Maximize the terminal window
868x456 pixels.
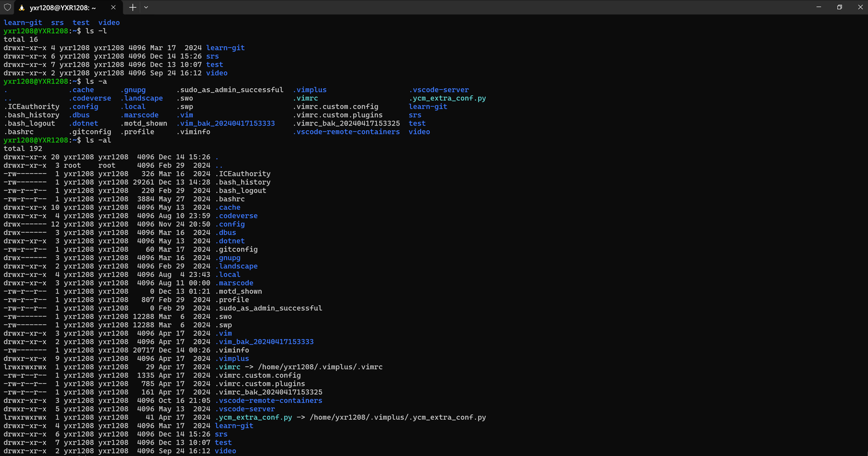(x=840, y=7)
